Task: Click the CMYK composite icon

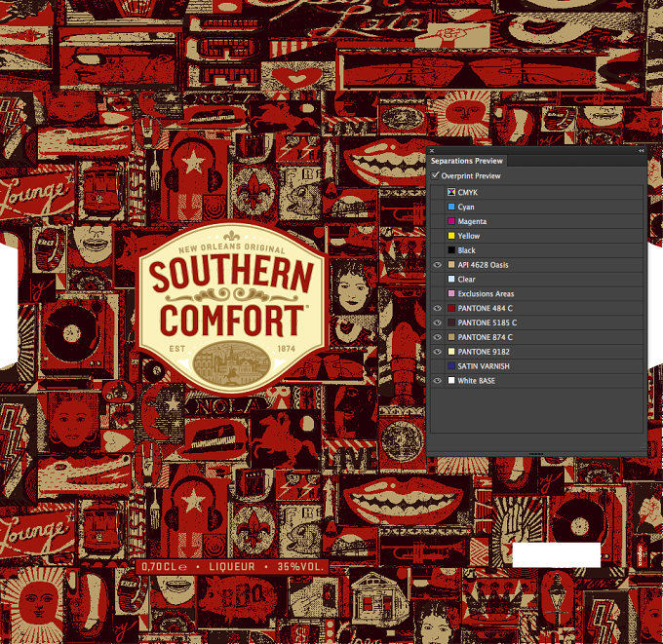Action: click(x=451, y=192)
